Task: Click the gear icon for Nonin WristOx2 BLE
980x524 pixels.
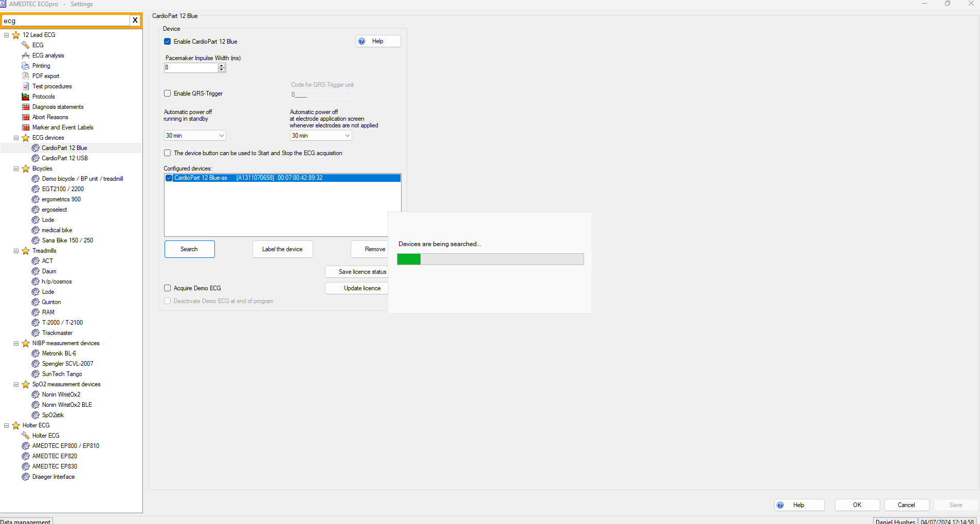Action: point(35,405)
